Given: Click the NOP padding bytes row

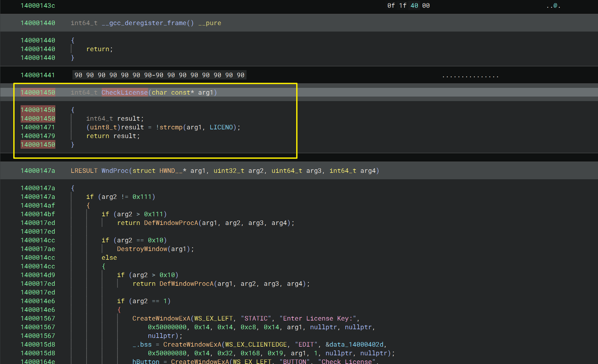Looking at the screenshot, I should pyautogui.click(x=159, y=75).
